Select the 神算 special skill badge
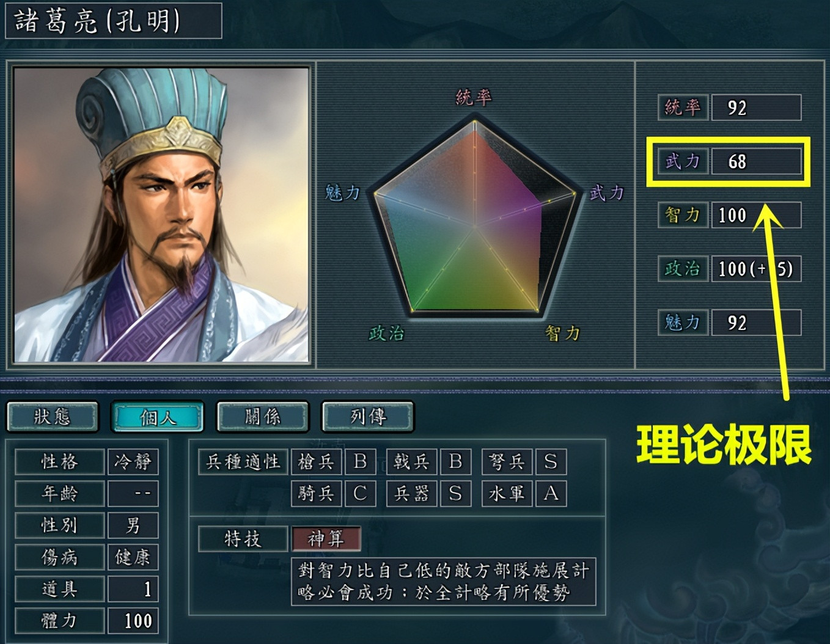 (326, 539)
